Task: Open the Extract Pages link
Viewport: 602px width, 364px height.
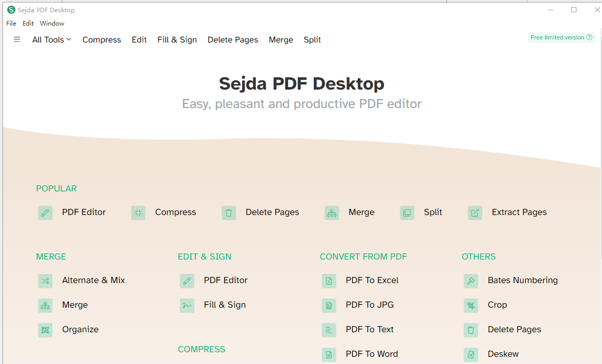Action: coord(519,212)
